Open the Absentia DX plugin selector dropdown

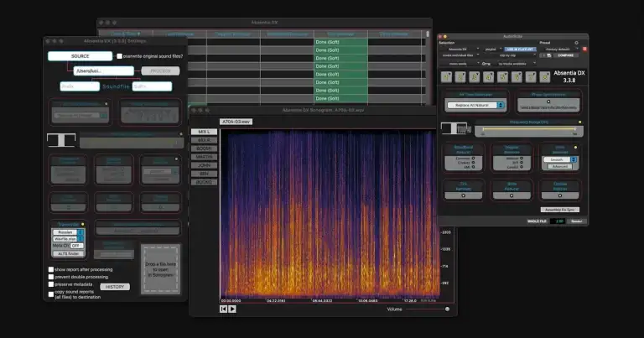(460, 49)
